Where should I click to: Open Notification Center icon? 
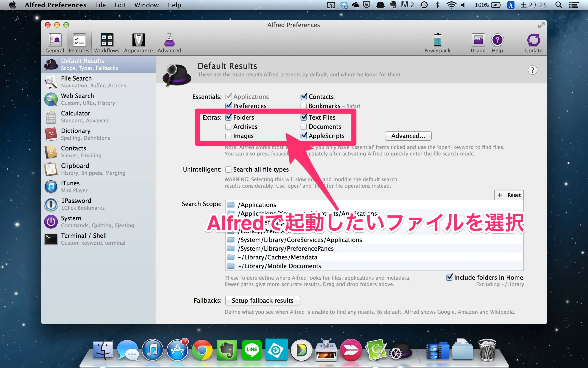coord(574,5)
